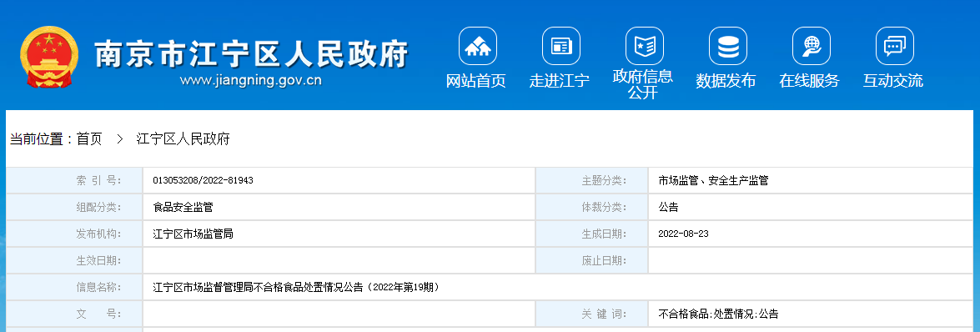980x332 pixels.
Task: Click the 江宁区人民政府 breadcrumb link
Action: pyautogui.click(x=183, y=139)
